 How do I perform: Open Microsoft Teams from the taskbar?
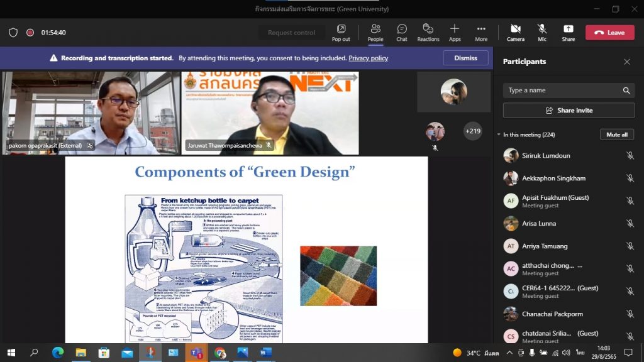[196, 353]
